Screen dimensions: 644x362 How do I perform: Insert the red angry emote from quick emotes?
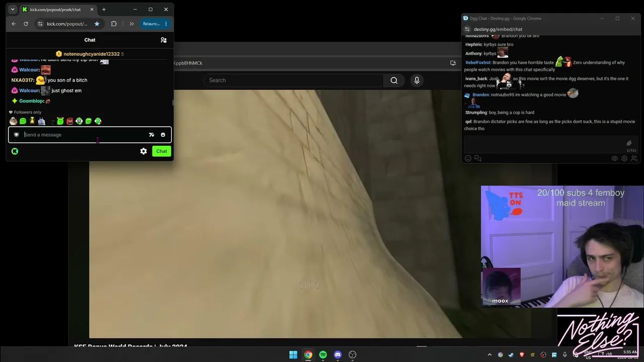70,121
